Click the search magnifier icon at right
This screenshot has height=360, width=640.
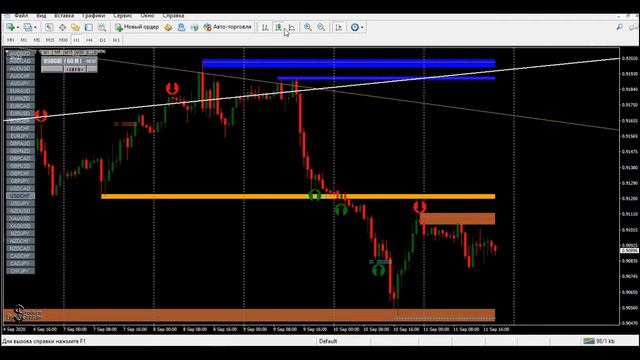point(620,27)
